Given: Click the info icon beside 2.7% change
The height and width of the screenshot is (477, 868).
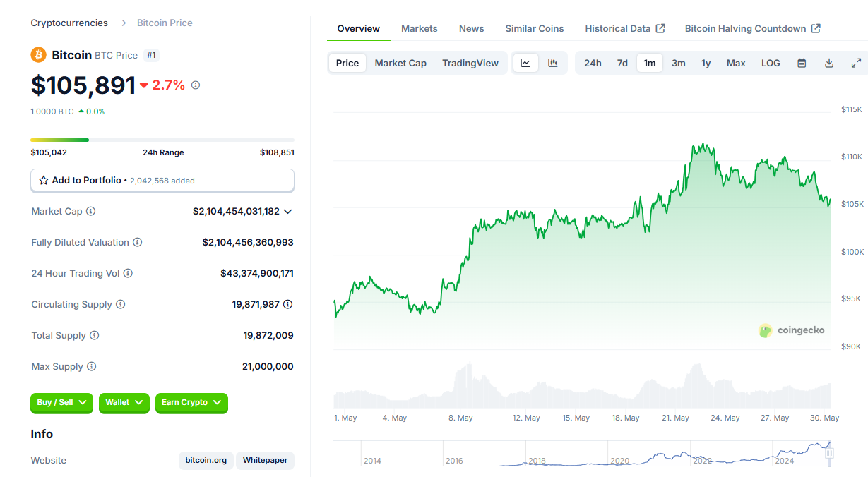Looking at the screenshot, I should coord(196,85).
